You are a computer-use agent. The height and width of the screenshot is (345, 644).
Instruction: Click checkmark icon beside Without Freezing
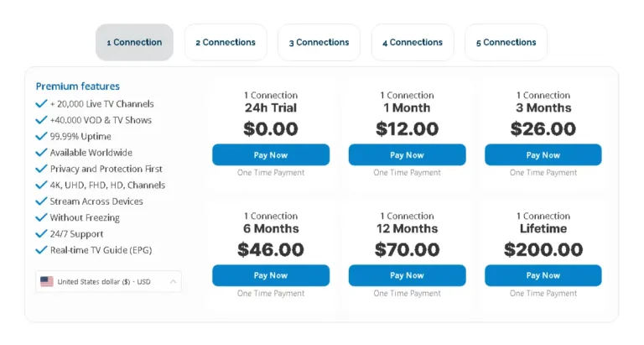[x=41, y=217]
